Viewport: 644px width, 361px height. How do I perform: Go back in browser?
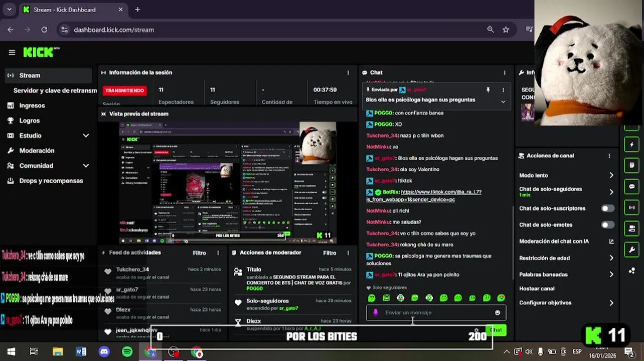click(11, 30)
